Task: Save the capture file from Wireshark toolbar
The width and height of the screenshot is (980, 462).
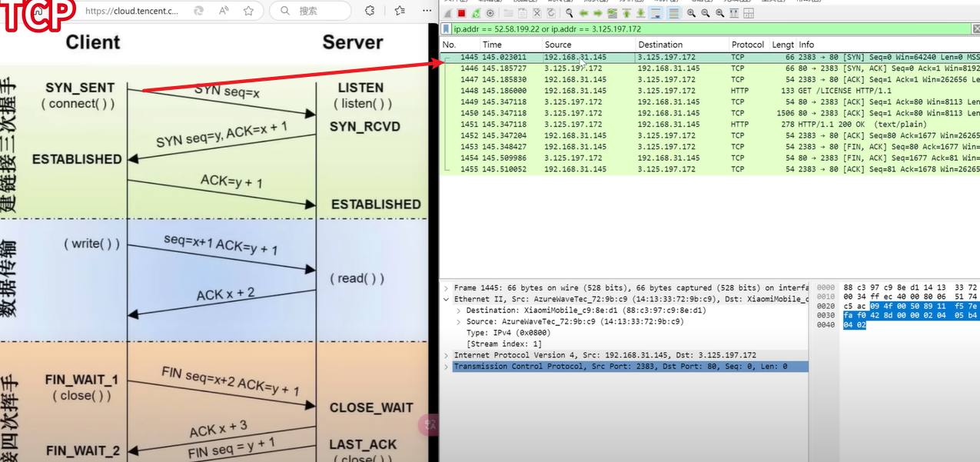Action: point(522,13)
